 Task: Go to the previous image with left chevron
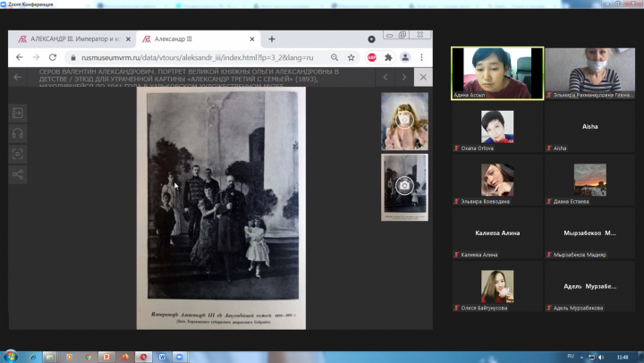pos(386,78)
